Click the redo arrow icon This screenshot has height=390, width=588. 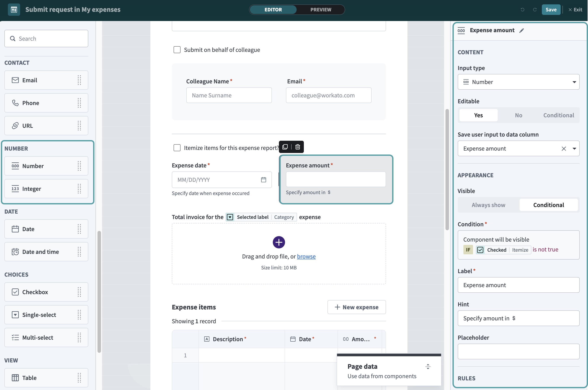[535, 10]
